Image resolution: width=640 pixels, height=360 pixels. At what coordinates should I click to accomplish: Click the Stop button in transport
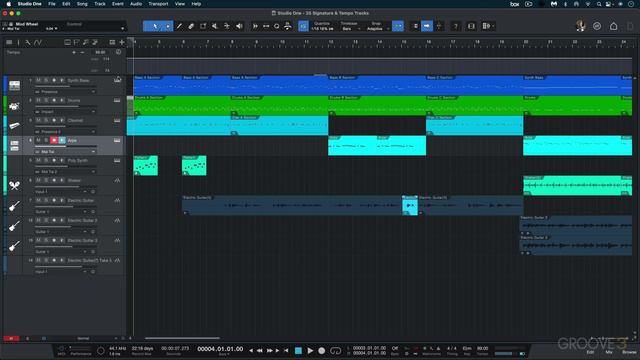pos(298,351)
